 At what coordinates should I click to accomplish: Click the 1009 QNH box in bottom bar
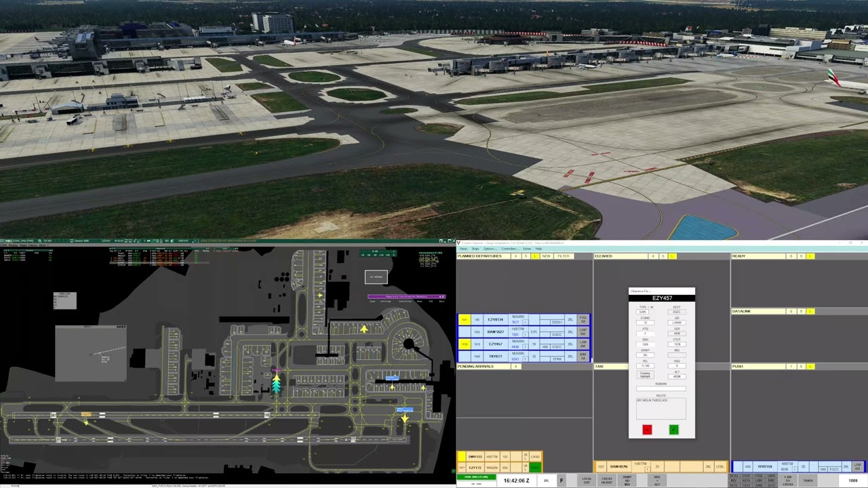point(853,480)
